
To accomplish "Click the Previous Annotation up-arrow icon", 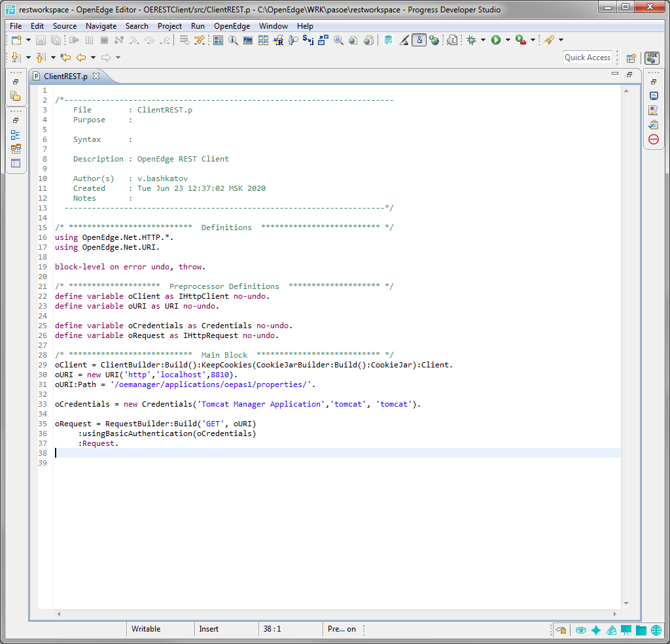I will tap(41, 58).
